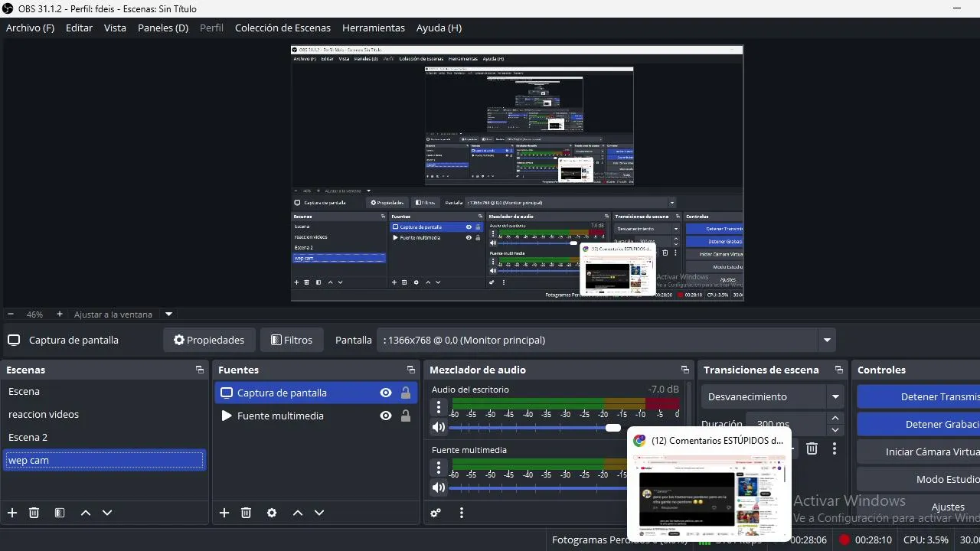The height and width of the screenshot is (551, 980).
Task: Move the selected source down
Action: click(x=319, y=513)
